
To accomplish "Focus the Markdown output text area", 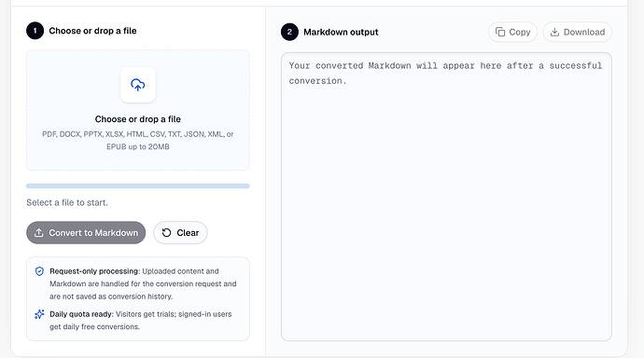I will click(x=446, y=197).
